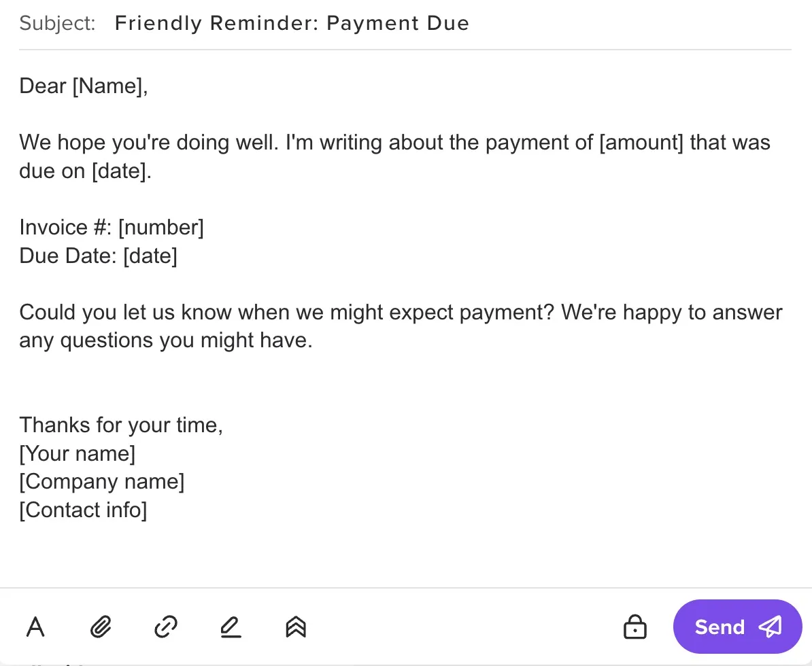The width and height of the screenshot is (812, 666).
Task: Click the [Your name] signature placeholder
Action: tap(77, 453)
